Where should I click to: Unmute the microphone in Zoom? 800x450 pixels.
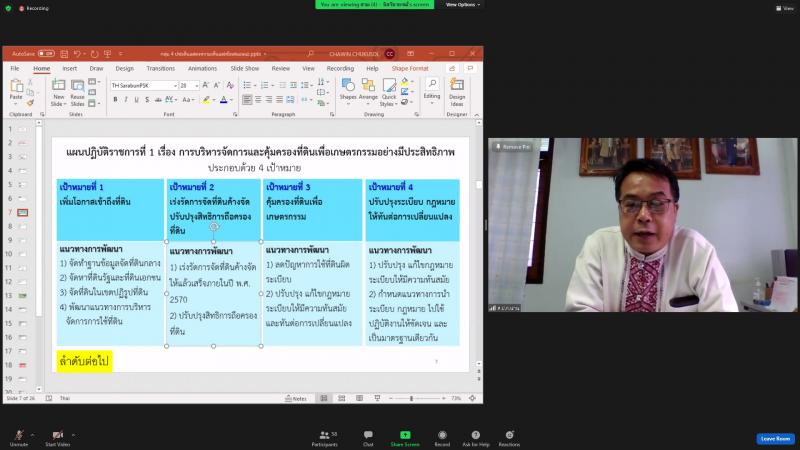[18, 438]
